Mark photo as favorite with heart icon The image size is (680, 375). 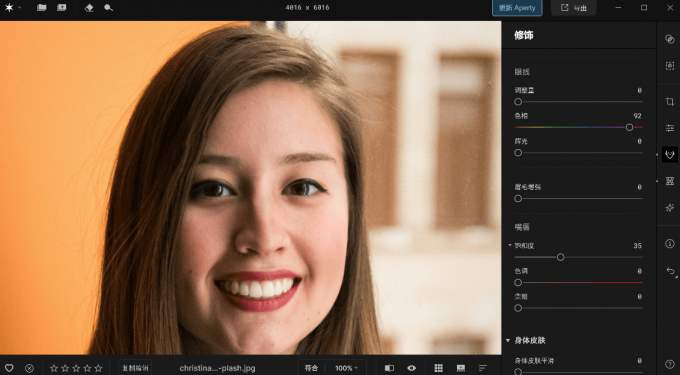click(x=9, y=368)
